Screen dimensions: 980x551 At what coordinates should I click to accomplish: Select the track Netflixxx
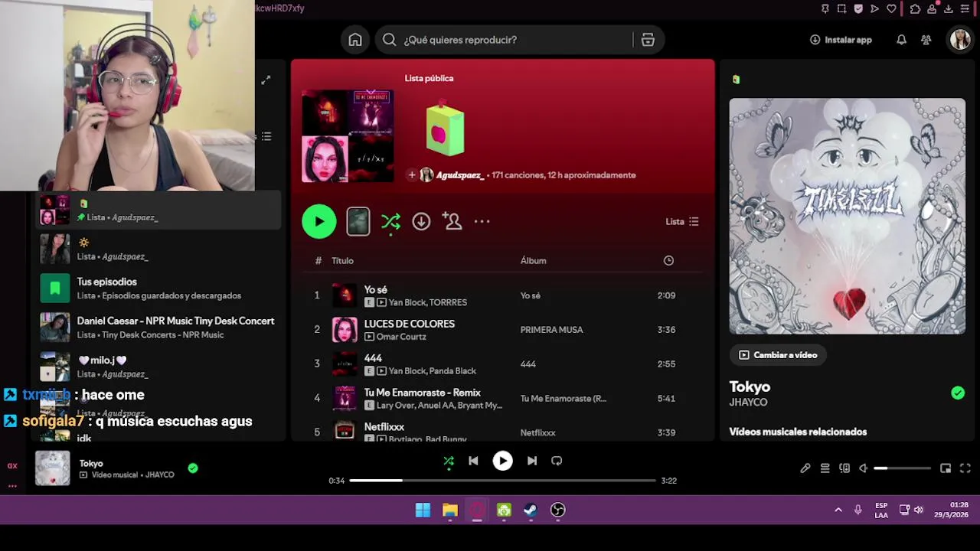(x=384, y=427)
